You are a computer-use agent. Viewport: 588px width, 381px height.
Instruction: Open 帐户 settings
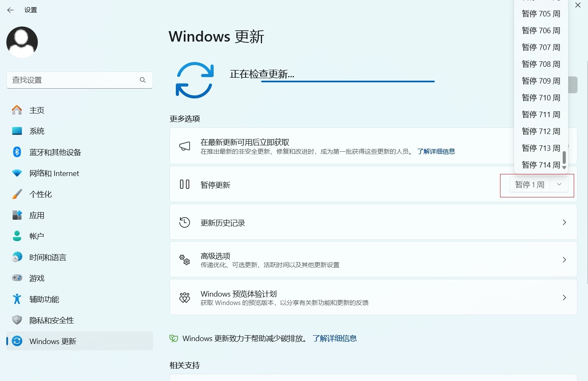pyautogui.click(x=79, y=236)
